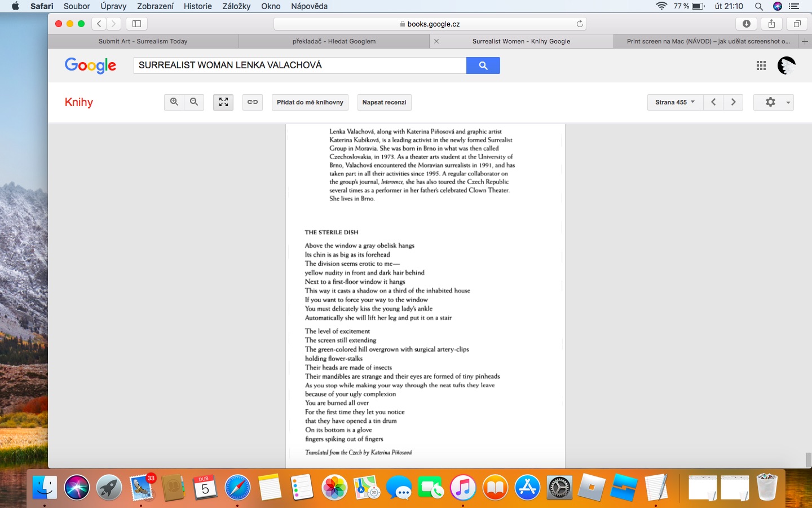Toggle the Safari sidebar
812x508 pixels.
tap(136, 24)
